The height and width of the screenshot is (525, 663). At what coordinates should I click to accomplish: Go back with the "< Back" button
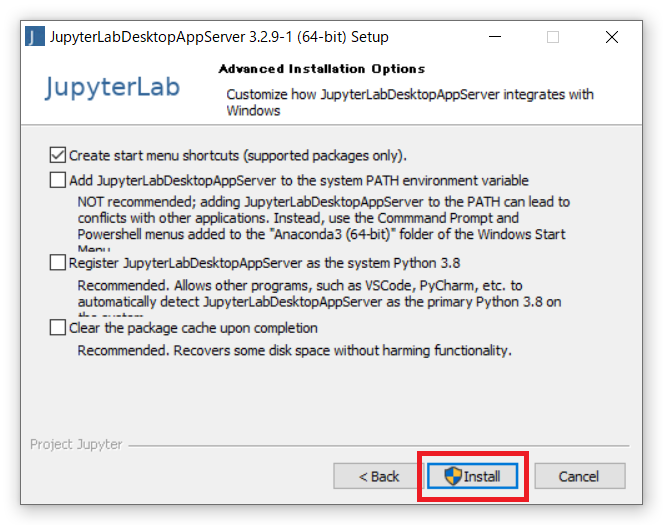click(379, 476)
